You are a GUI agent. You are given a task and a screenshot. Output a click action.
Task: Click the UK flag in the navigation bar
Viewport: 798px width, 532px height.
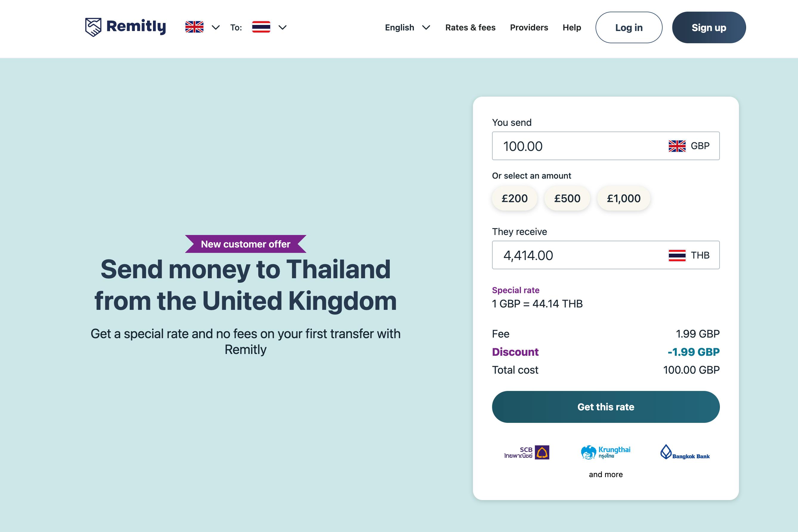tap(194, 27)
